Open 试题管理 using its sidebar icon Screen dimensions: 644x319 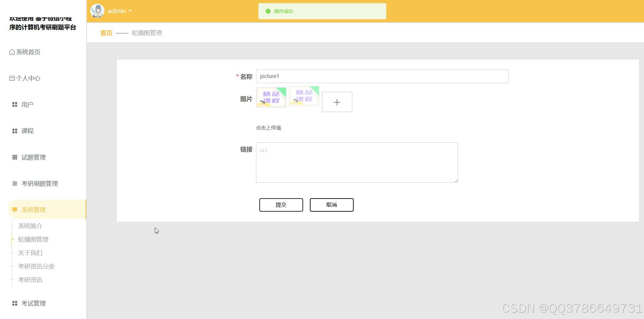point(14,157)
